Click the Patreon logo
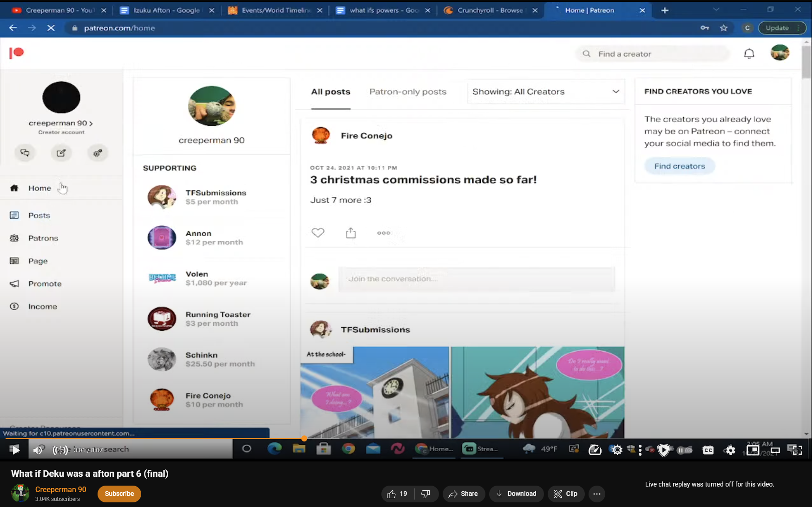812x507 pixels. 16,53
